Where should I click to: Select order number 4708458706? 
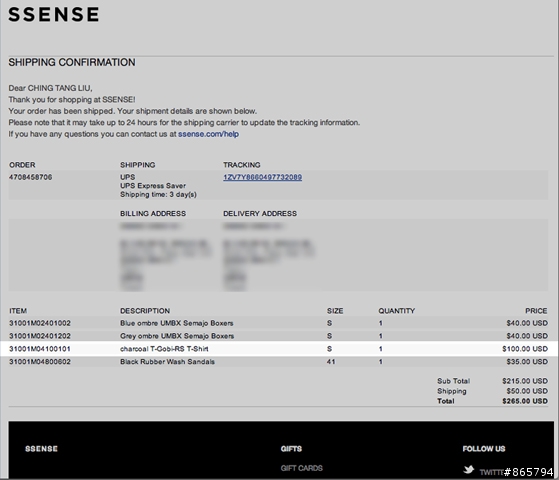pyautogui.click(x=31, y=177)
